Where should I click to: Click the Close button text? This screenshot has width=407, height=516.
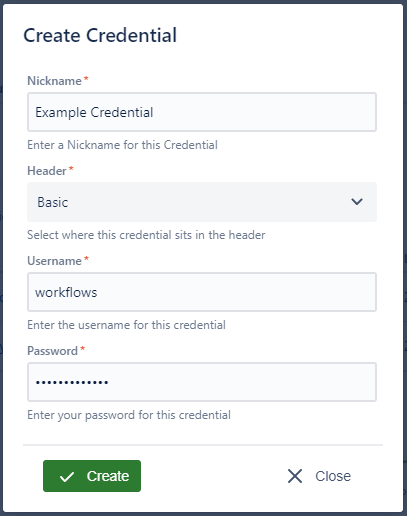(x=333, y=476)
